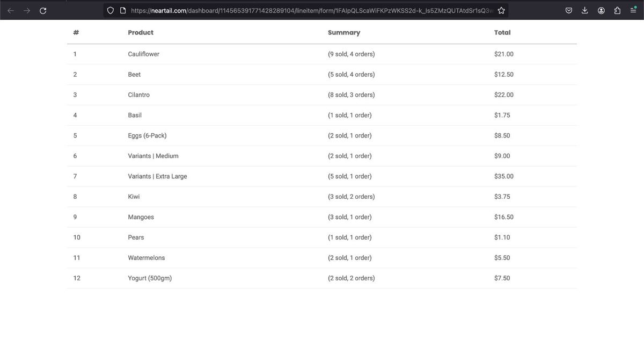644x339 pixels.
Task: Open the extensions menu
Action: tap(617, 10)
